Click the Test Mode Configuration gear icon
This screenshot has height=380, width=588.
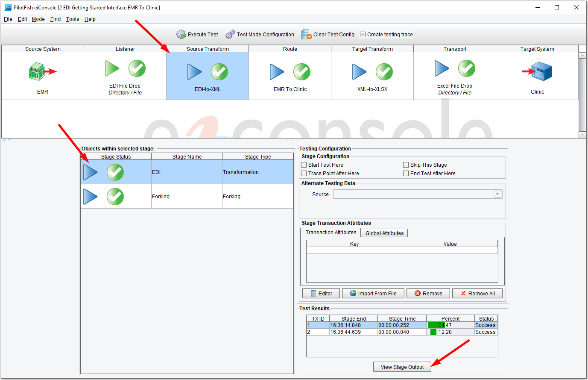tap(230, 34)
